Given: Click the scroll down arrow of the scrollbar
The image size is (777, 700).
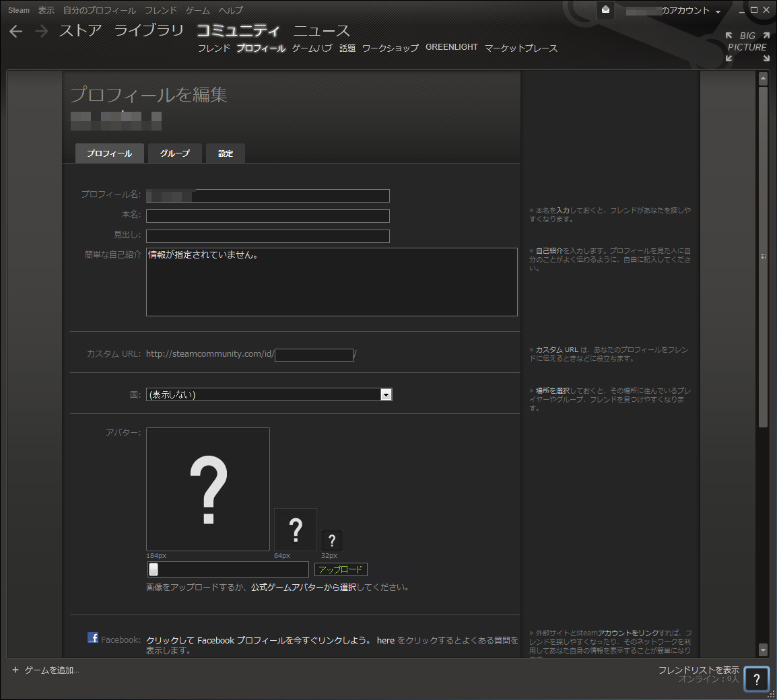Looking at the screenshot, I should click(763, 650).
